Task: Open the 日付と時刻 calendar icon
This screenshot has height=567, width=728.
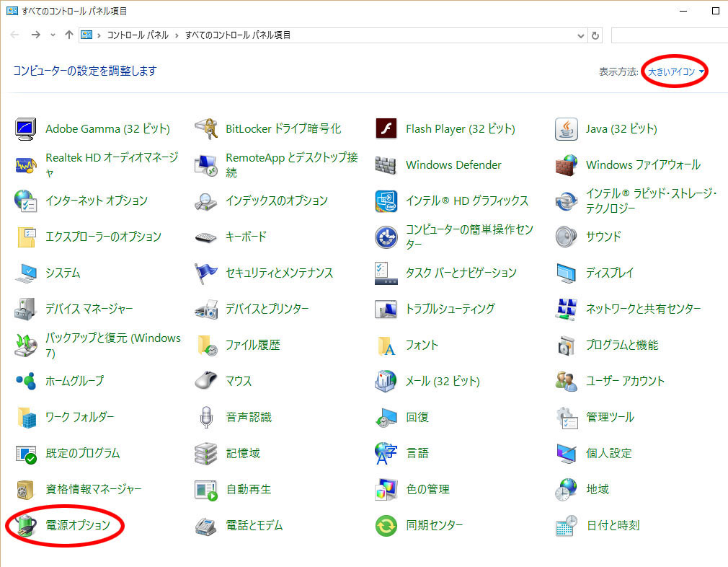Action: tap(567, 526)
